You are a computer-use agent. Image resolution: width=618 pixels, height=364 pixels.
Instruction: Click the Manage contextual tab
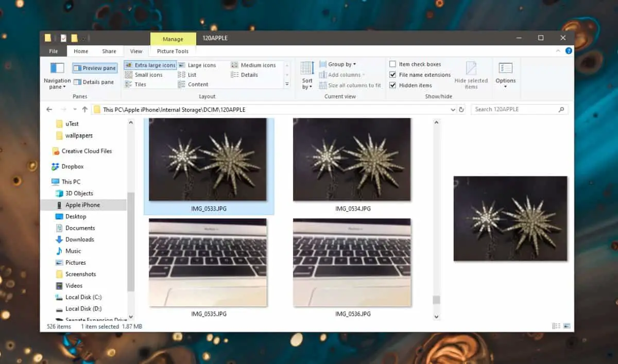173,39
